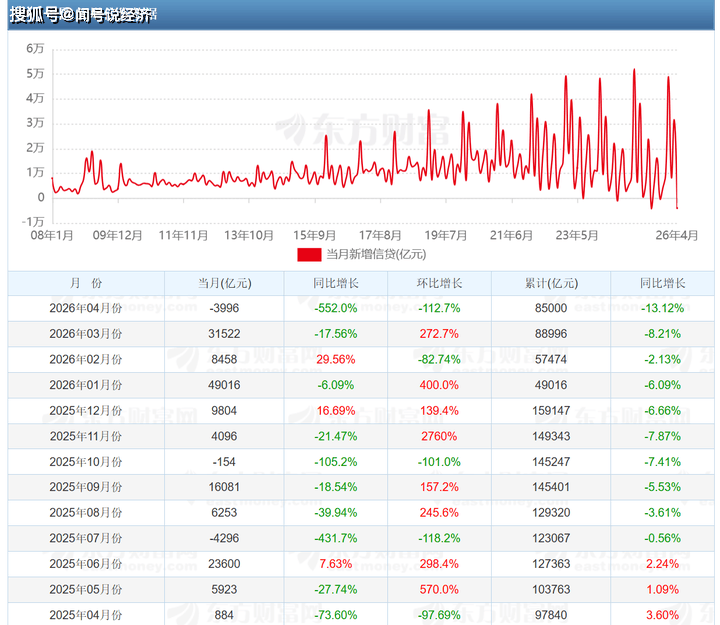Select the 2025年05月份 row label
Screen dimensions: 720x625
(86, 590)
